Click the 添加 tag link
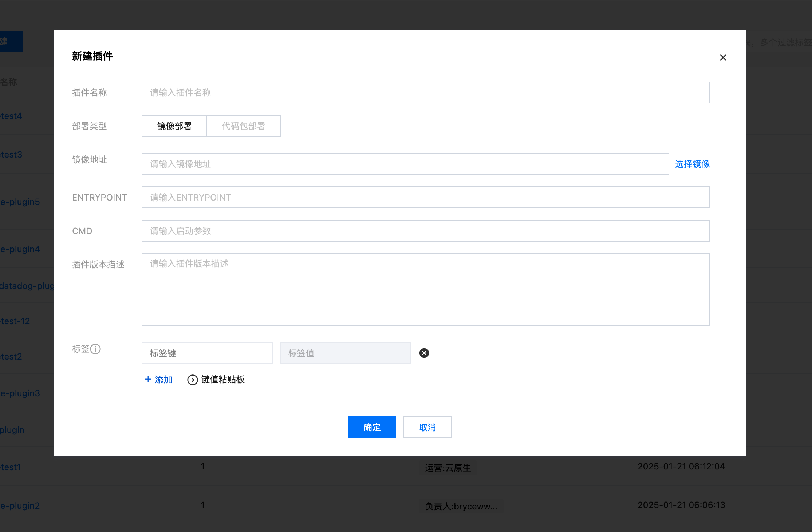Screen dimensions: 812x532 click(x=163, y=380)
